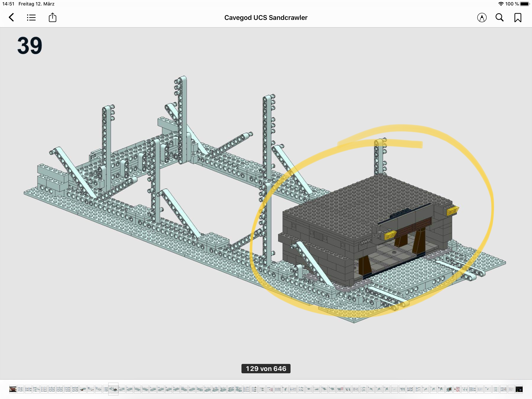This screenshot has width=532, height=399.
Task: Select the enlarged current page thumbnail
Action: 113,389
